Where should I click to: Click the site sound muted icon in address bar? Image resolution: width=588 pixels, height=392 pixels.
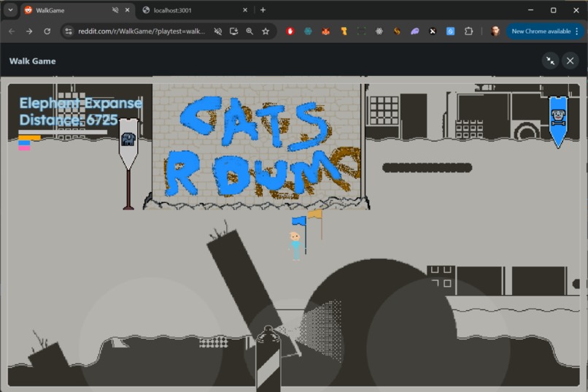pyautogui.click(x=217, y=31)
